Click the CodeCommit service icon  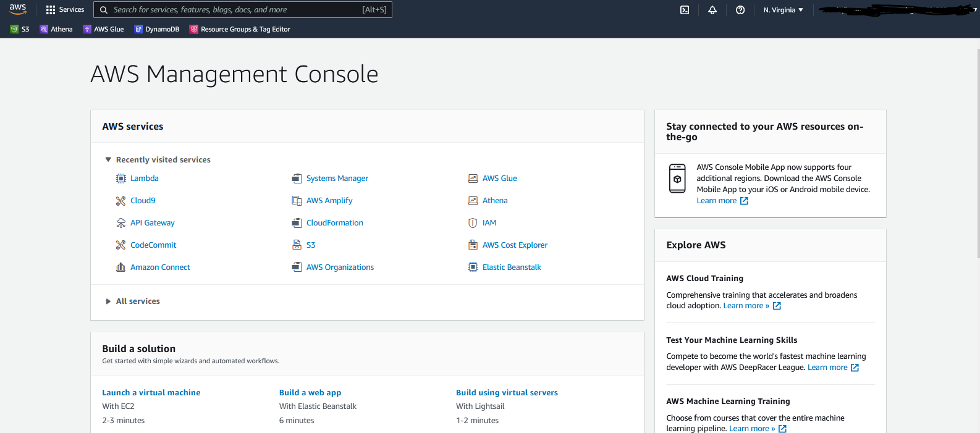(121, 245)
